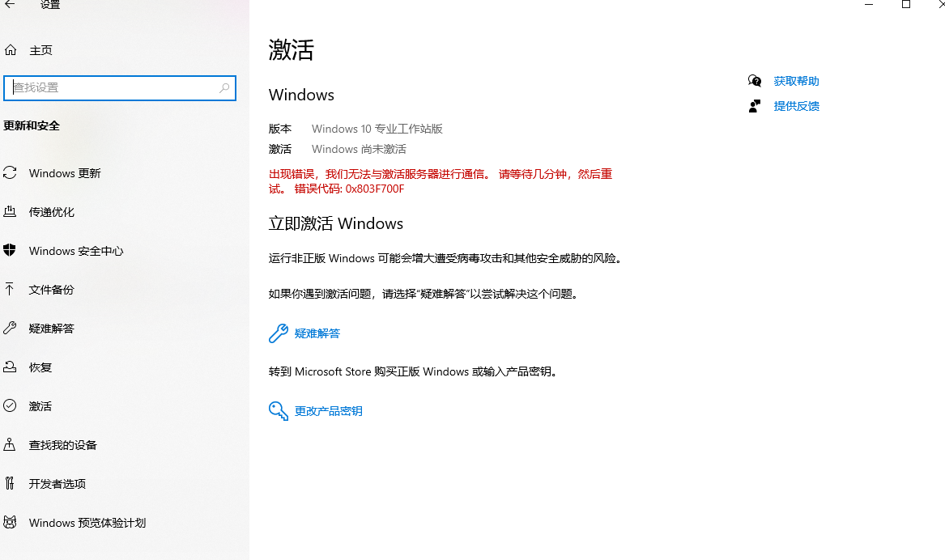Click the 恢复 recovery icon
This screenshot has width=945, height=560.
[10, 367]
